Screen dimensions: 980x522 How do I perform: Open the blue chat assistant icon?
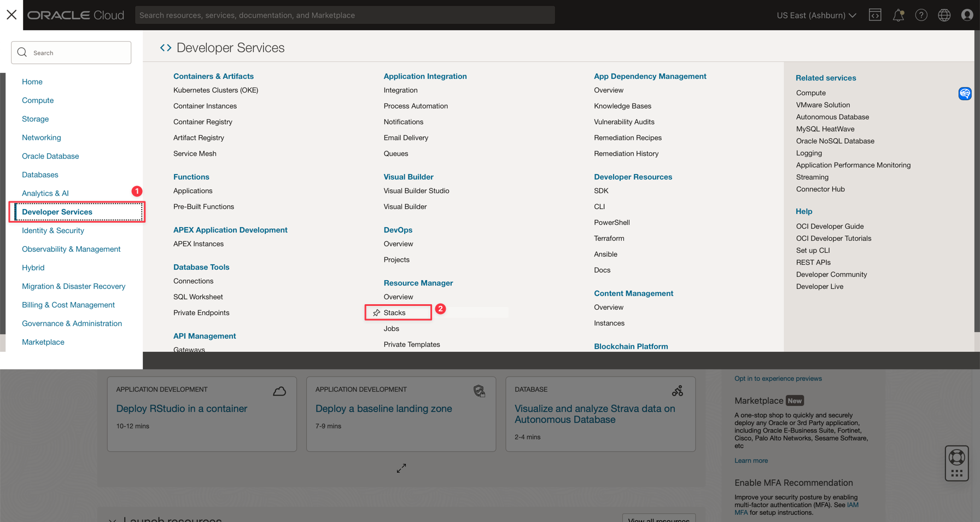tap(965, 94)
